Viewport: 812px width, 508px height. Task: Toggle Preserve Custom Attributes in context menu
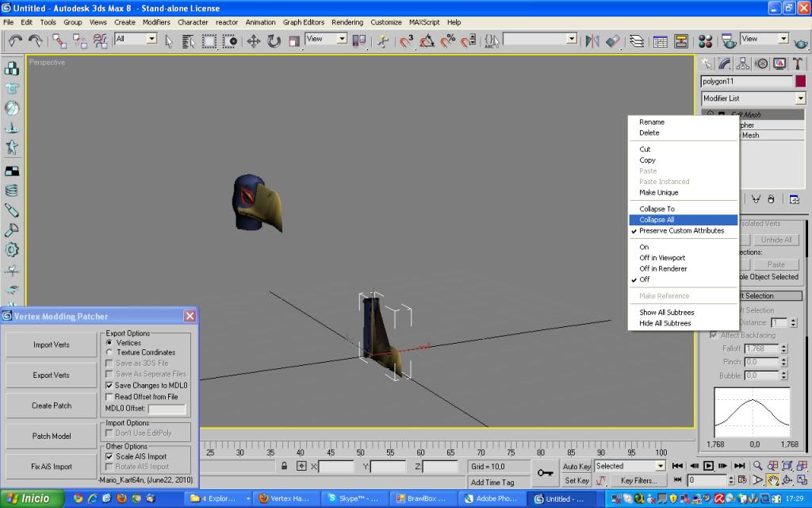[x=683, y=231]
